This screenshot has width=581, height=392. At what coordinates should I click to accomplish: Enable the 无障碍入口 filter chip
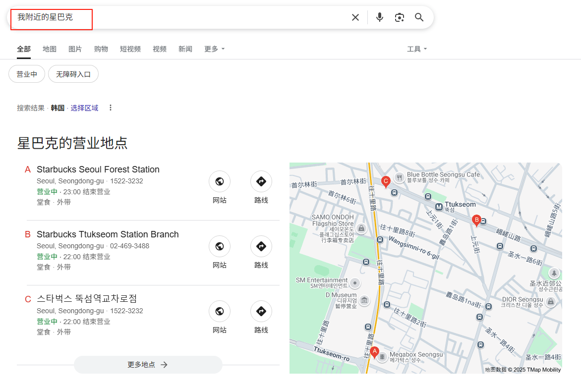click(x=73, y=73)
